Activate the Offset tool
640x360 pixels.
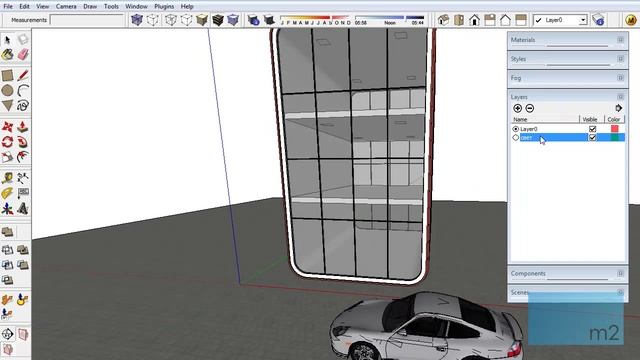coord(23,157)
